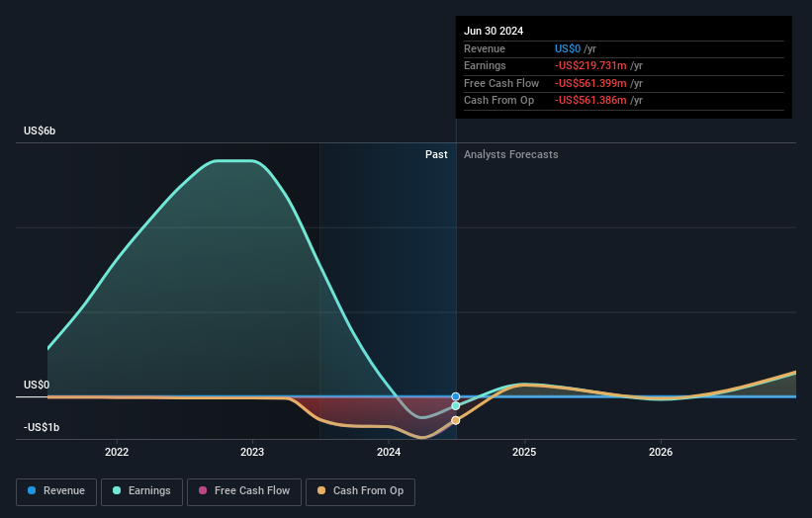Click the Free Cash Flow value -US$561.399m

point(590,83)
